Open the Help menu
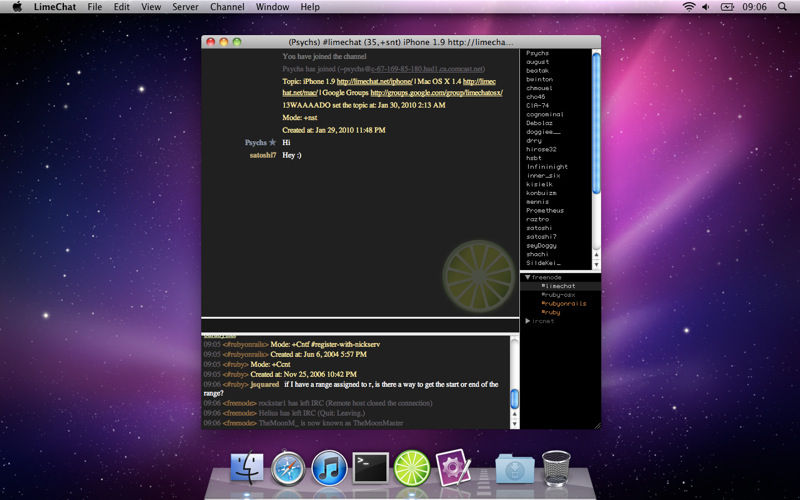The width and height of the screenshot is (800, 500). point(310,7)
